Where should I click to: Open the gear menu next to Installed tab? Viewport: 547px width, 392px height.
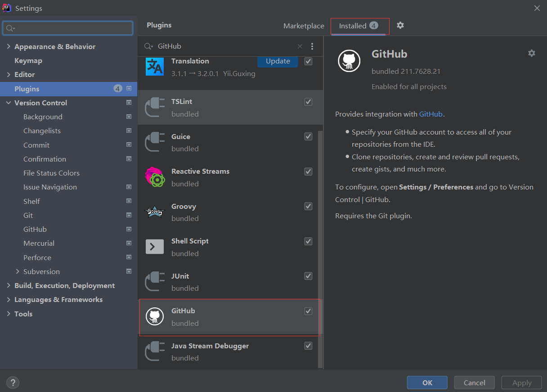400,26
